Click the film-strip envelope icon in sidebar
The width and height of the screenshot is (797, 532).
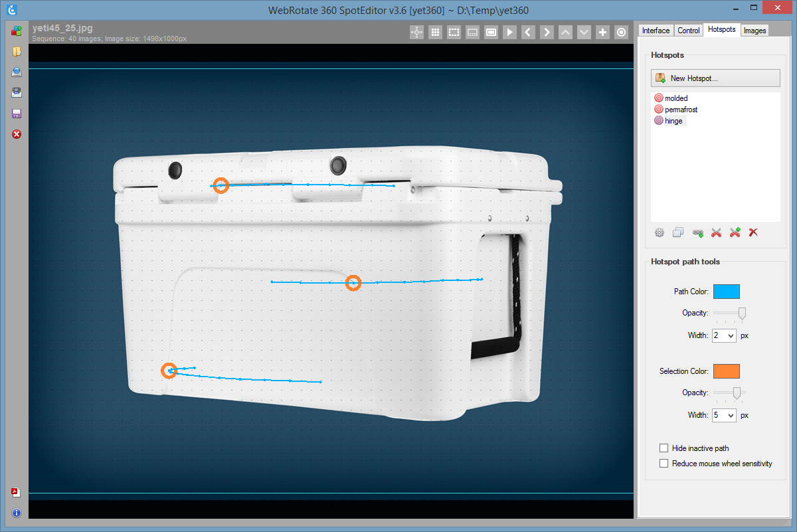pyautogui.click(x=17, y=93)
